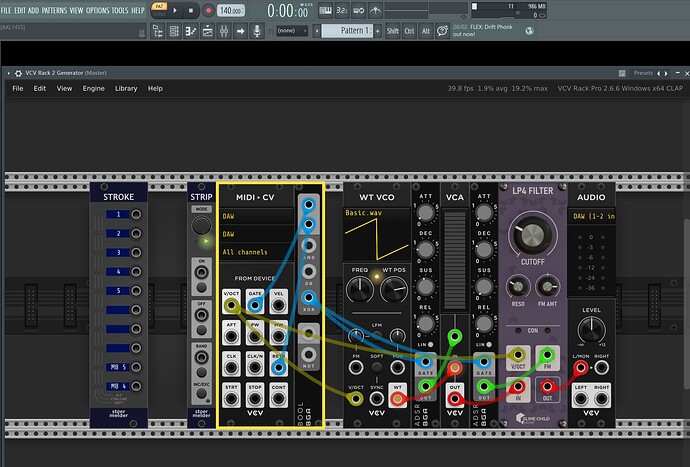
Task: Click the STRT jack on MIDI-CV
Action: (229, 399)
